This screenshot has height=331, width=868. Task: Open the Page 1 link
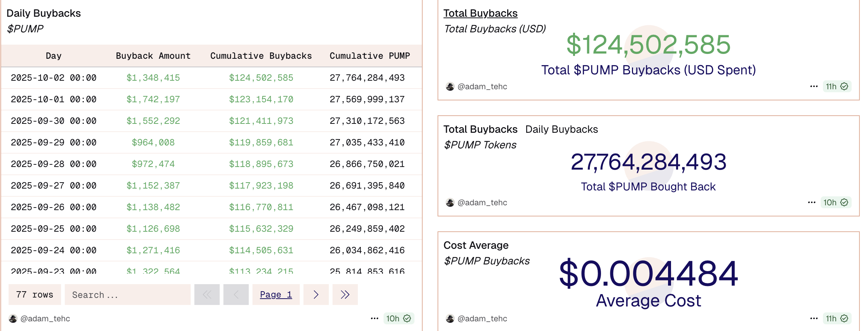[x=276, y=295]
